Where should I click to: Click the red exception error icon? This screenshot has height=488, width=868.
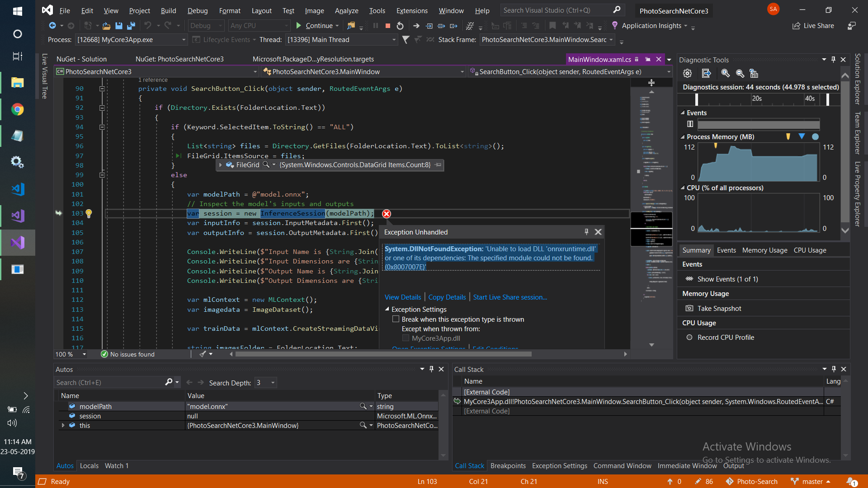click(386, 214)
